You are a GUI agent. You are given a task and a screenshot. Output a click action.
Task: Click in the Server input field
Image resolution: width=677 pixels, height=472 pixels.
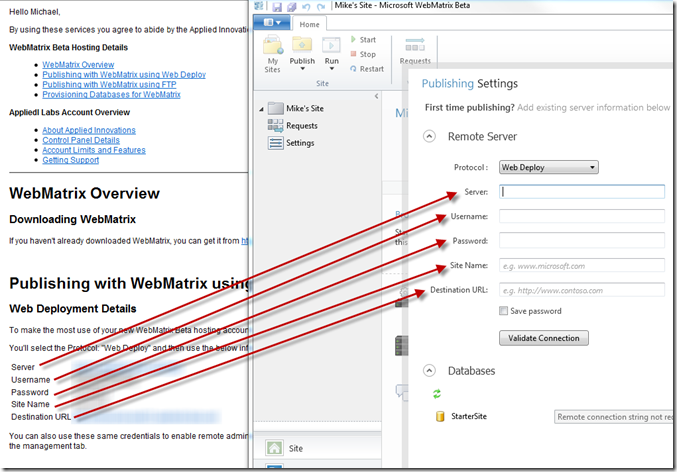582,192
